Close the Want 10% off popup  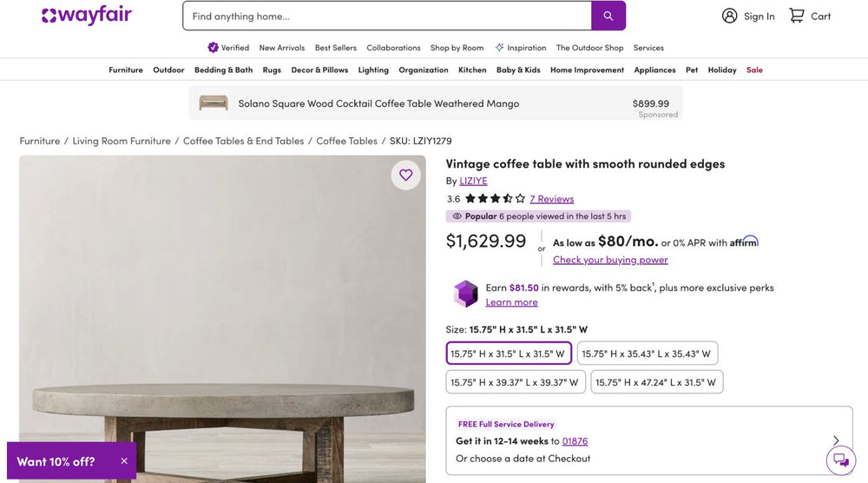(124, 461)
